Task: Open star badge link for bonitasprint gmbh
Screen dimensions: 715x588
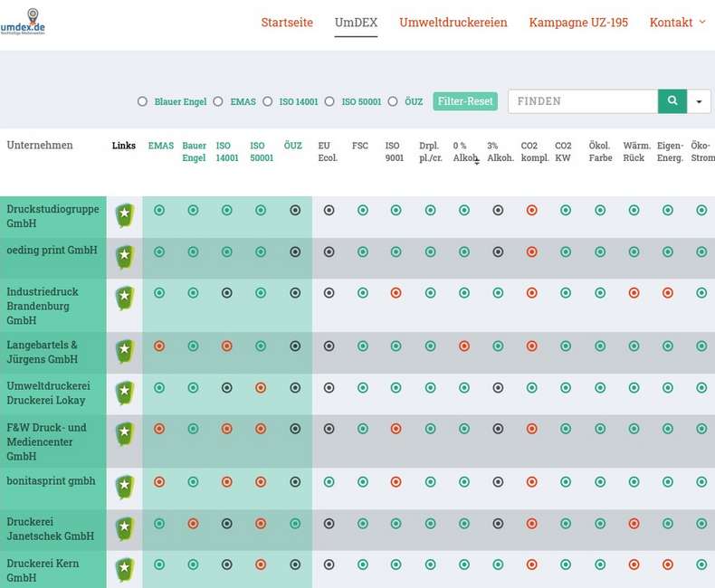Action: 125,488
